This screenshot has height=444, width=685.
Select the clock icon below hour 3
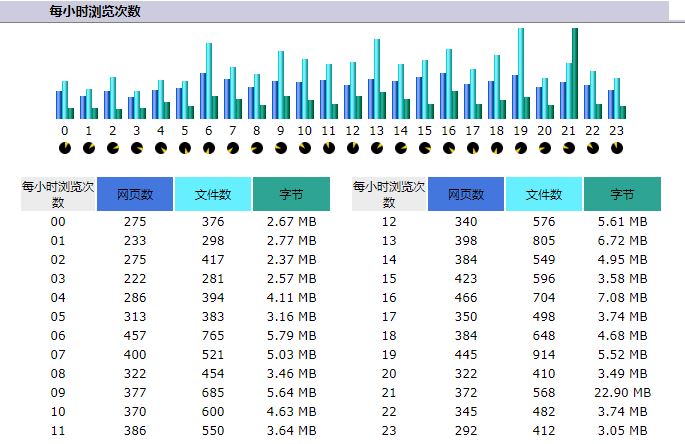(137, 148)
